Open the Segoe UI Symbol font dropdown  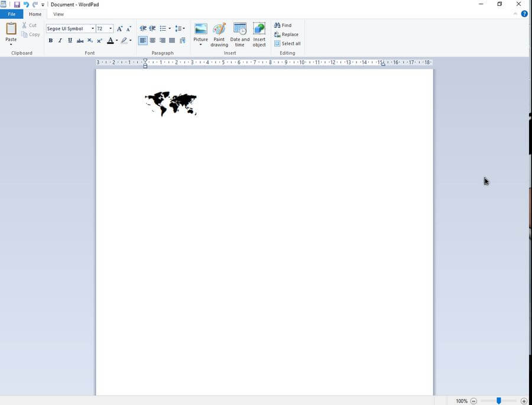click(93, 28)
